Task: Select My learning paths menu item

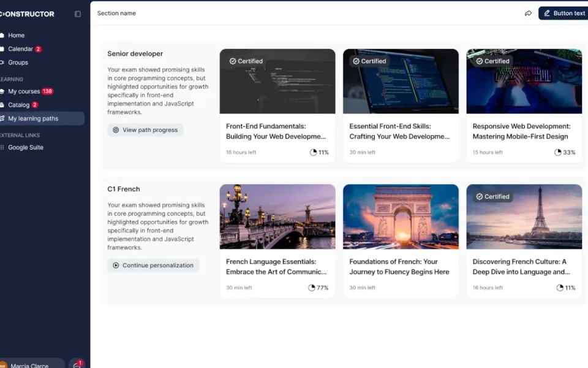Action: coord(41,118)
